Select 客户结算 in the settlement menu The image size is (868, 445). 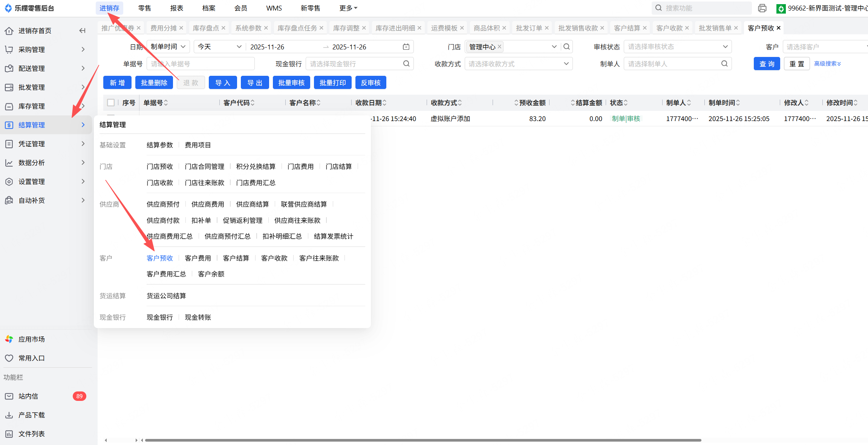coord(236,258)
